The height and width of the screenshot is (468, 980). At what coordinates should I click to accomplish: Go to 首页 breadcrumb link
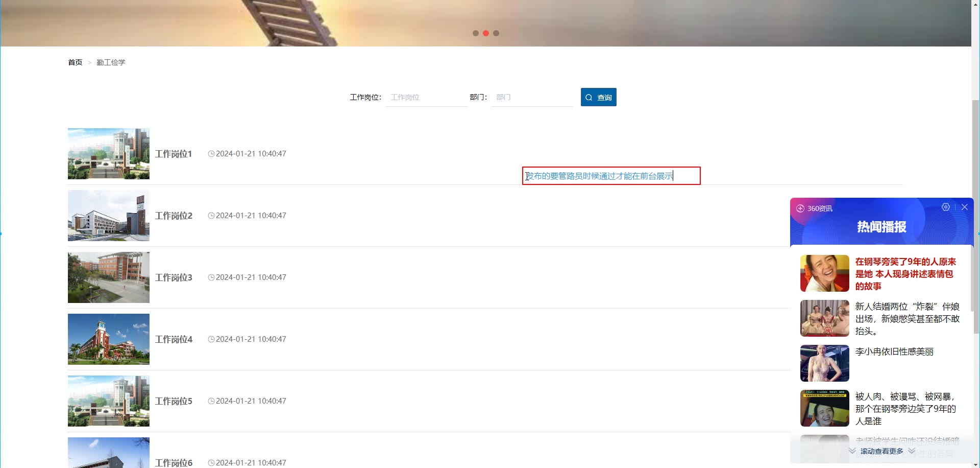[75, 62]
